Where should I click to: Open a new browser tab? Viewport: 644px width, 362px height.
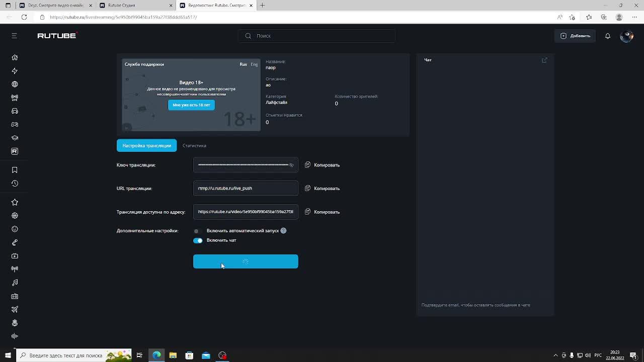tap(262, 6)
